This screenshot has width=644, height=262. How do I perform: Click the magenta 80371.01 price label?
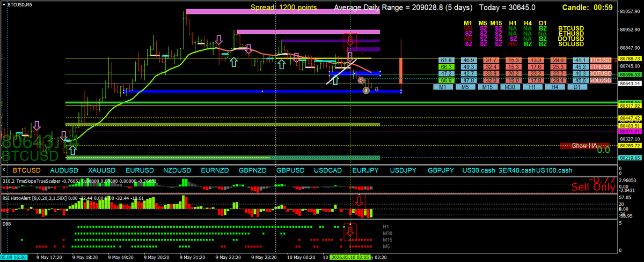[x=630, y=131]
